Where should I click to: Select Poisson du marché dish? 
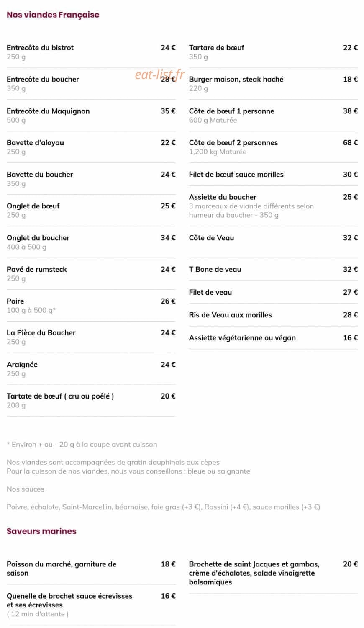pos(91,569)
